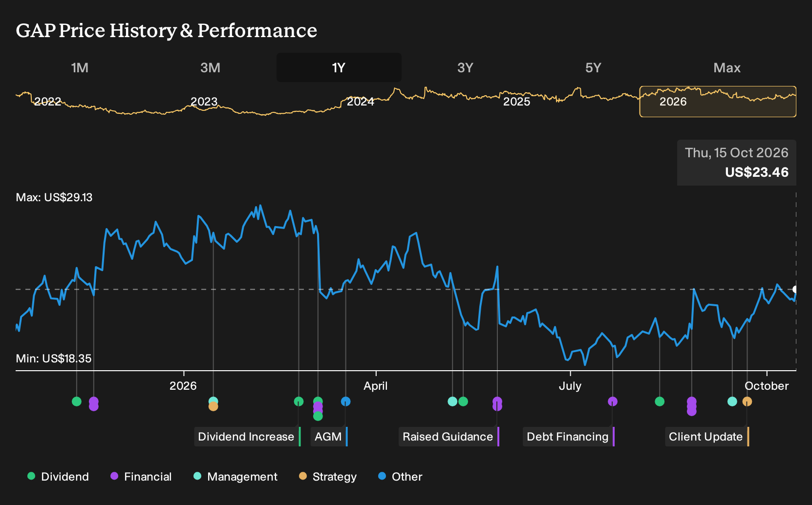Screen dimensions: 812x505
Task: Click the green Dividend dot beside teal dot after April
Action: click(463, 401)
